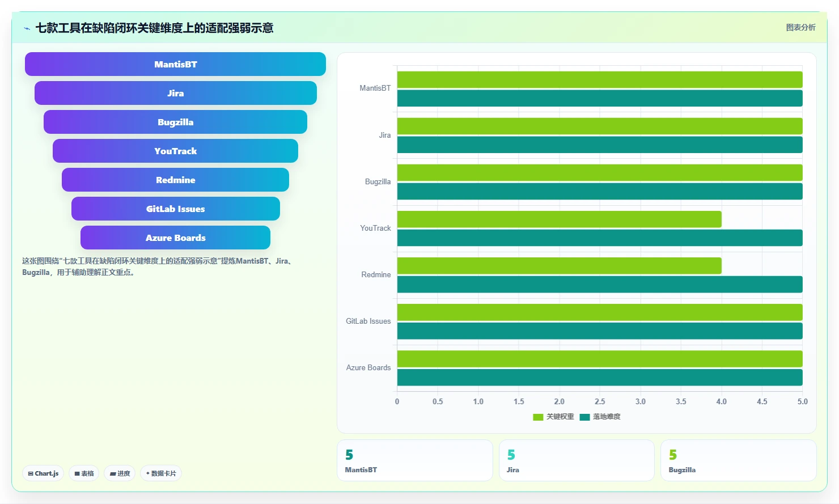Screen dimensions: 839x504
Task: Click the MantisBT funnel bar
Action: point(175,64)
